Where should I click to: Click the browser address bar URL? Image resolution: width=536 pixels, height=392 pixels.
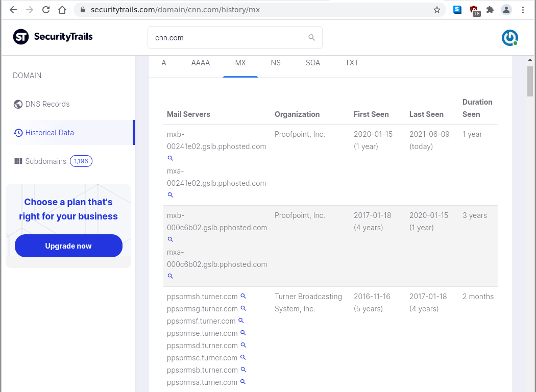175,10
